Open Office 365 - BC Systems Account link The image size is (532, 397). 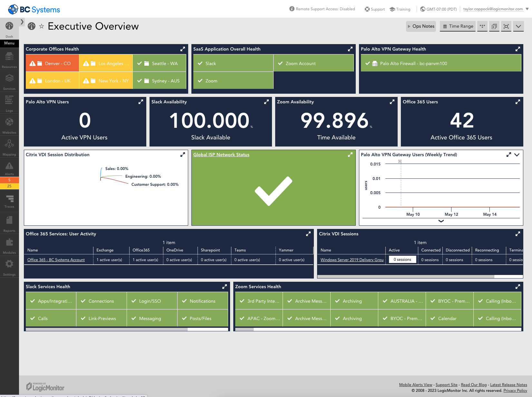(x=56, y=260)
